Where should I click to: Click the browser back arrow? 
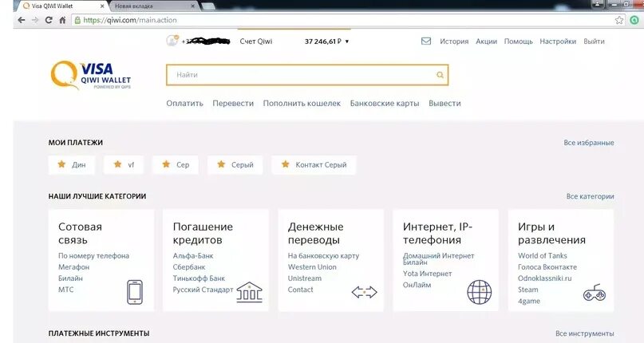22,20
